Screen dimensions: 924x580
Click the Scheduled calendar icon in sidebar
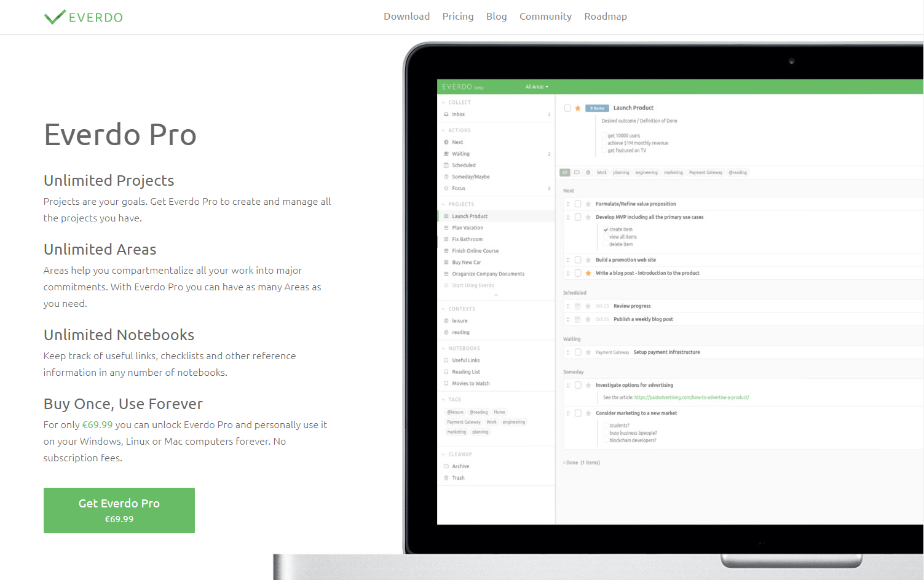click(x=446, y=165)
